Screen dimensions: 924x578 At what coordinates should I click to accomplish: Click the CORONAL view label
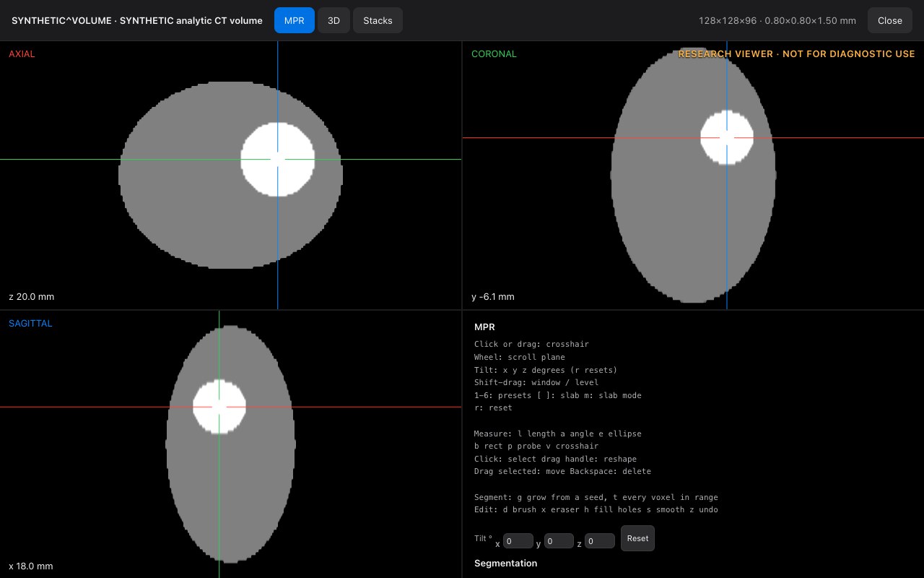494,53
